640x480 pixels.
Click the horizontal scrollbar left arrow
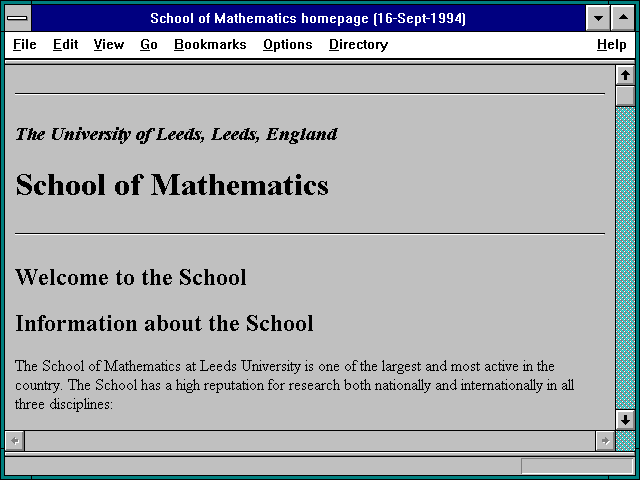tap(15, 441)
